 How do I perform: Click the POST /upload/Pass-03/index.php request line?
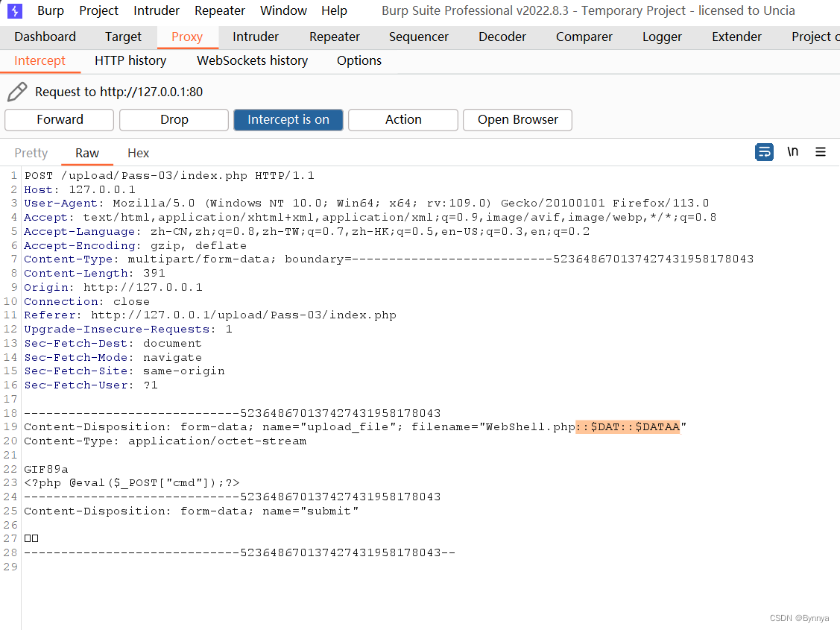(x=169, y=176)
